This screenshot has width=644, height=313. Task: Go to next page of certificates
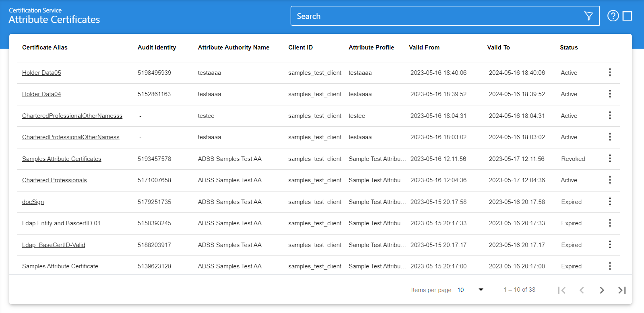(x=602, y=290)
